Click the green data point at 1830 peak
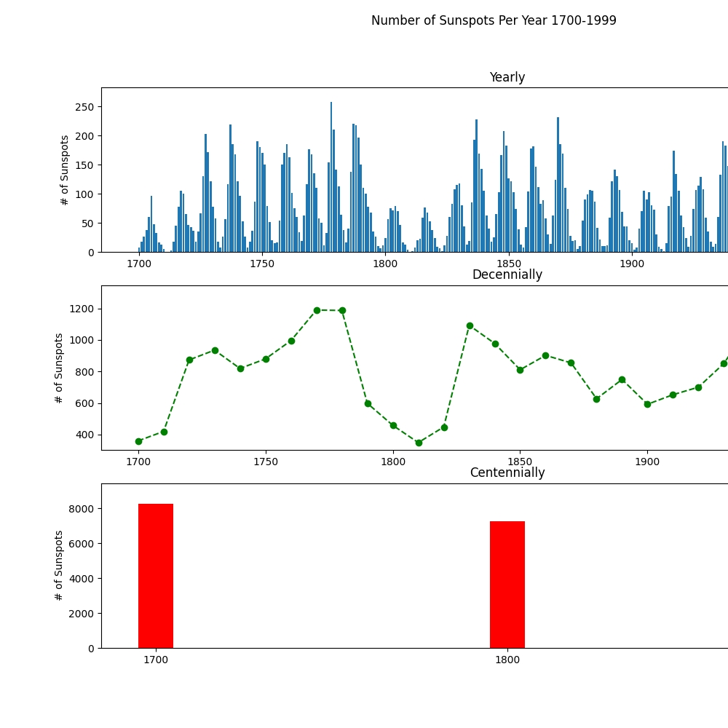This screenshot has height=728, width=728. (x=470, y=325)
